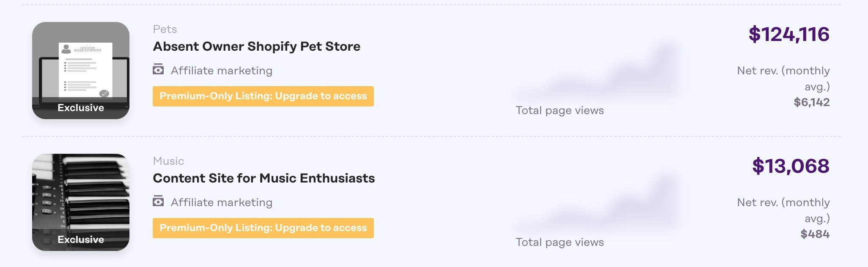Image resolution: width=868 pixels, height=267 pixels.
Task: Select the Pets category label
Action: tap(165, 29)
